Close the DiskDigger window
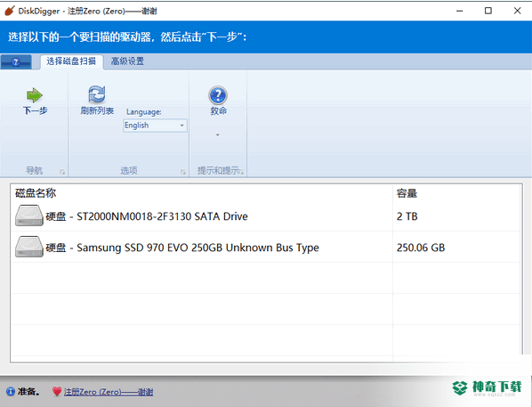This screenshot has width=532, height=407. coord(517,11)
